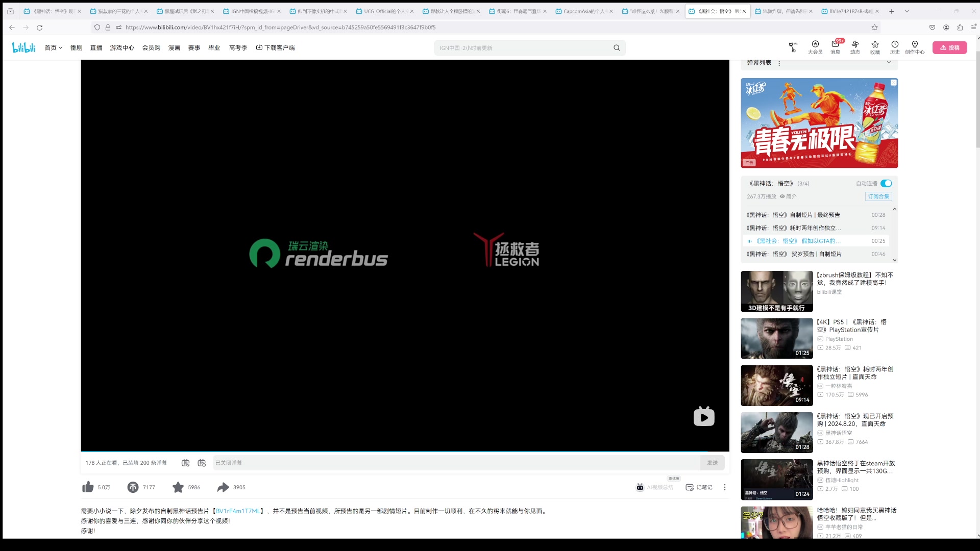Click the 订阅合集 subscribe button
980x551 pixels.
[878, 196]
